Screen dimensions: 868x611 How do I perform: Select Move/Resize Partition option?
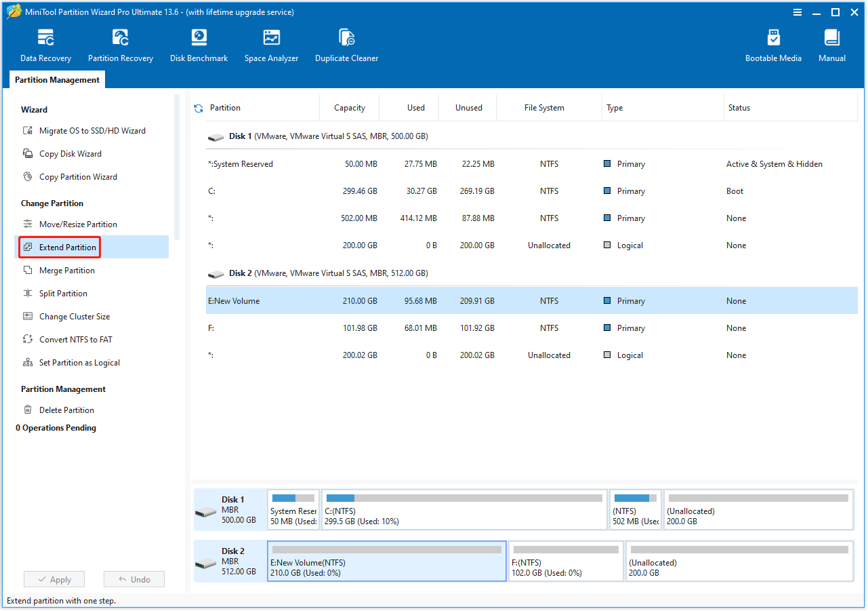click(x=78, y=224)
